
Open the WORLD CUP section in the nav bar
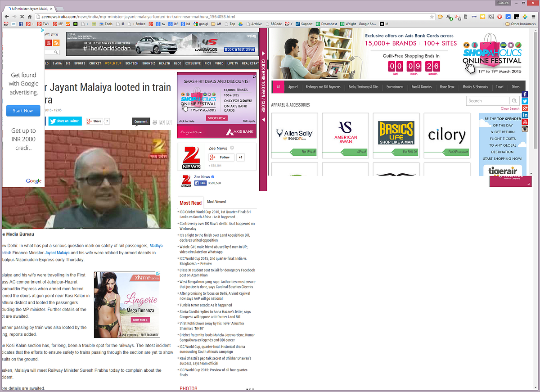tap(113, 63)
